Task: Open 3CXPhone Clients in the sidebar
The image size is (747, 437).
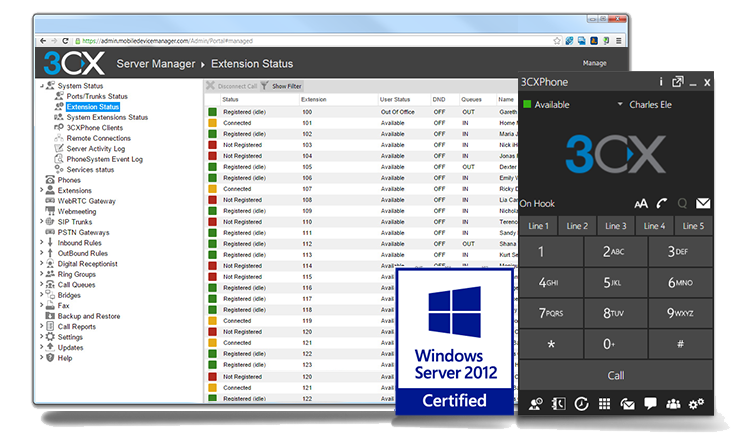Action: [94, 128]
